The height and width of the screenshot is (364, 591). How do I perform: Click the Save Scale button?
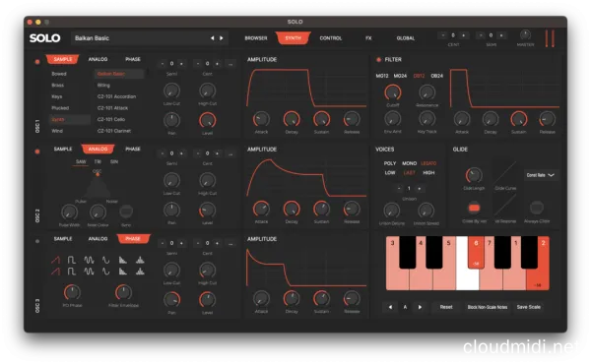(528, 307)
